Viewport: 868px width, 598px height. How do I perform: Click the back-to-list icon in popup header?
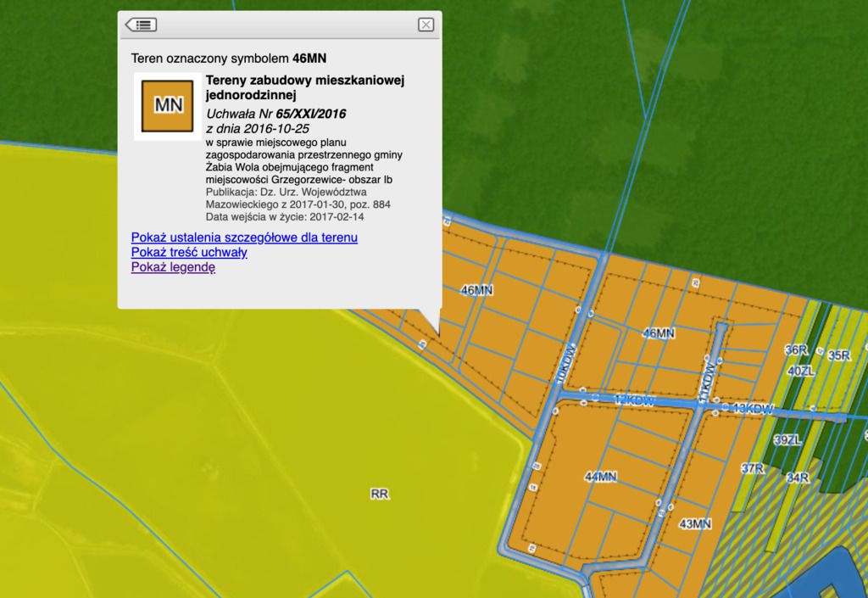[x=141, y=25]
